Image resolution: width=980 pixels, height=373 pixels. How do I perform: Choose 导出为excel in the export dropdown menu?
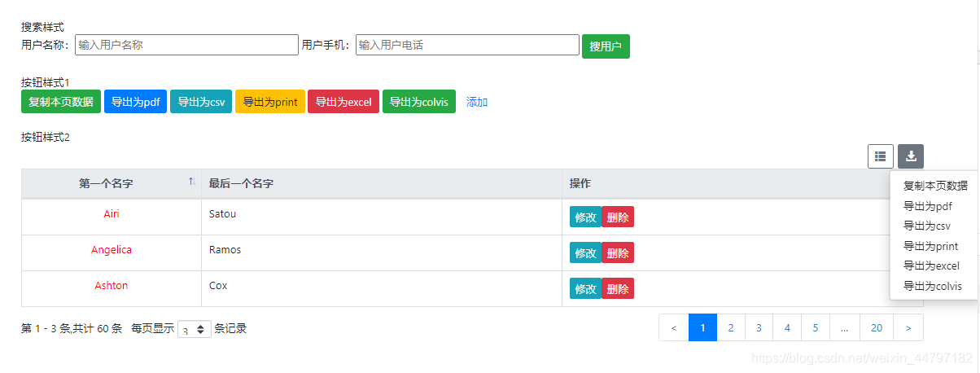point(935,265)
